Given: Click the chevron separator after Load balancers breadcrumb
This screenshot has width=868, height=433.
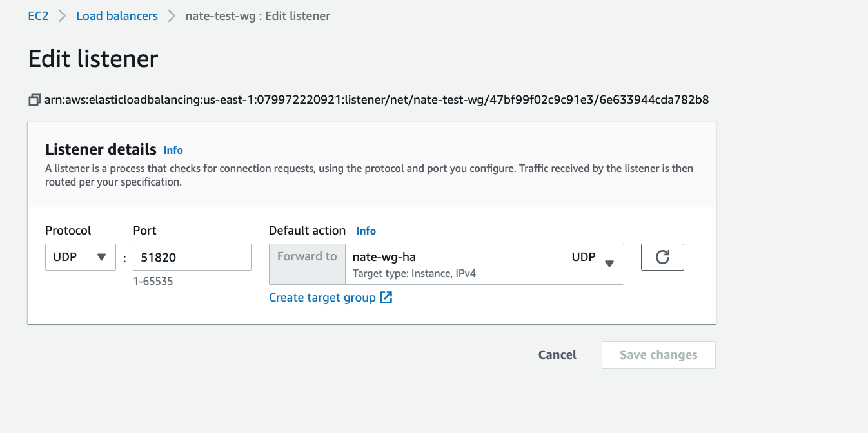Looking at the screenshot, I should point(172,16).
